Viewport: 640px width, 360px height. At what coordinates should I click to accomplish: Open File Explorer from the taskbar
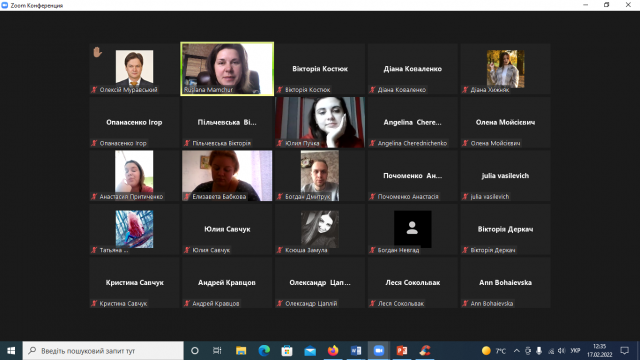coord(241,351)
